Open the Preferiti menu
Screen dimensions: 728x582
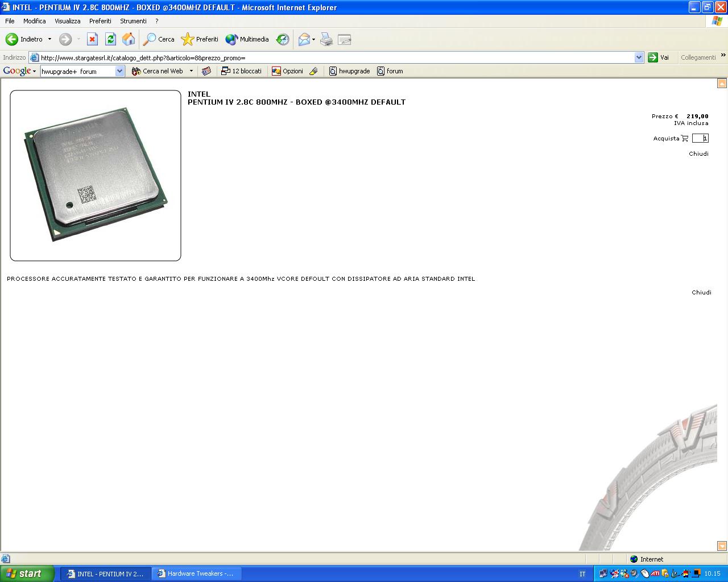(x=100, y=21)
